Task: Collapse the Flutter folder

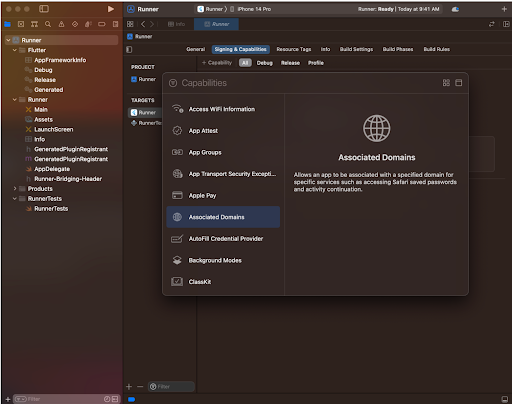Action: click(x=15, y=50)
